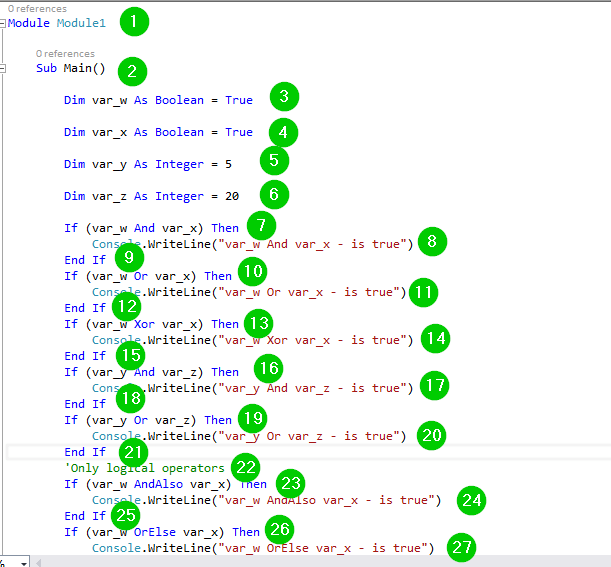This screenshot has height=567, width=611.
Task: Click the green marker numbered 1
Action: [x=133, y=20]
